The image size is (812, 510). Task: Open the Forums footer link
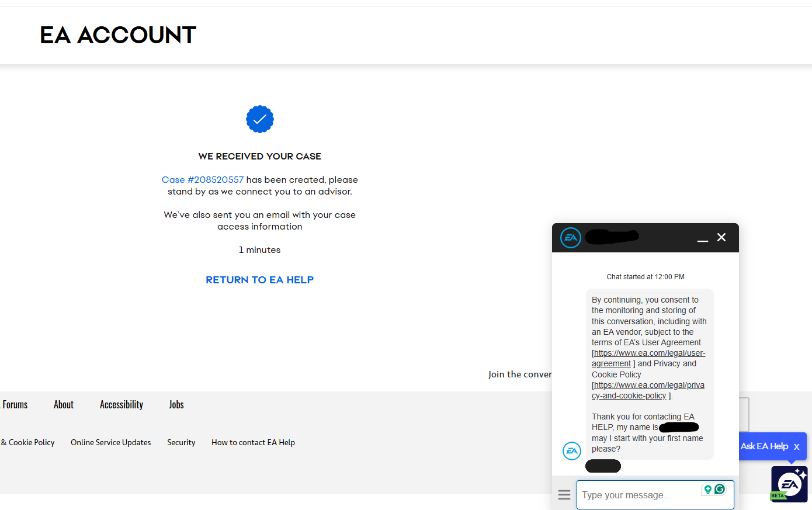[15, 405]
